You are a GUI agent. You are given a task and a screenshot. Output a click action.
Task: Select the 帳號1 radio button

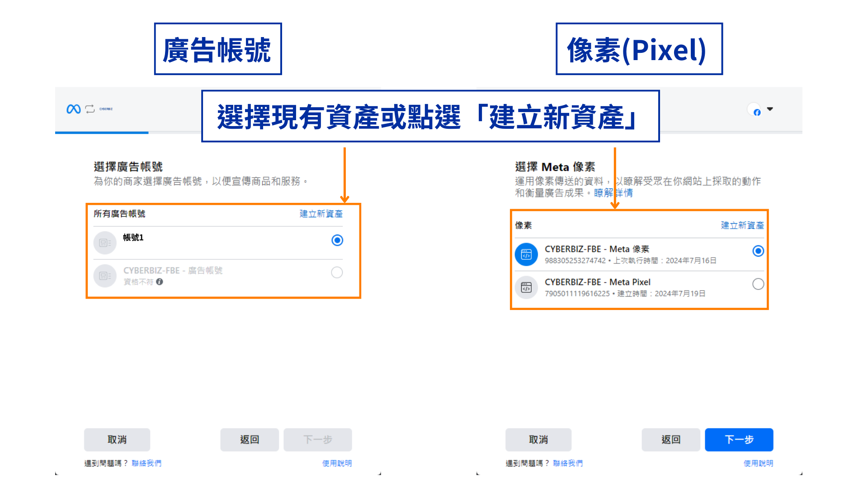point(337,240)
